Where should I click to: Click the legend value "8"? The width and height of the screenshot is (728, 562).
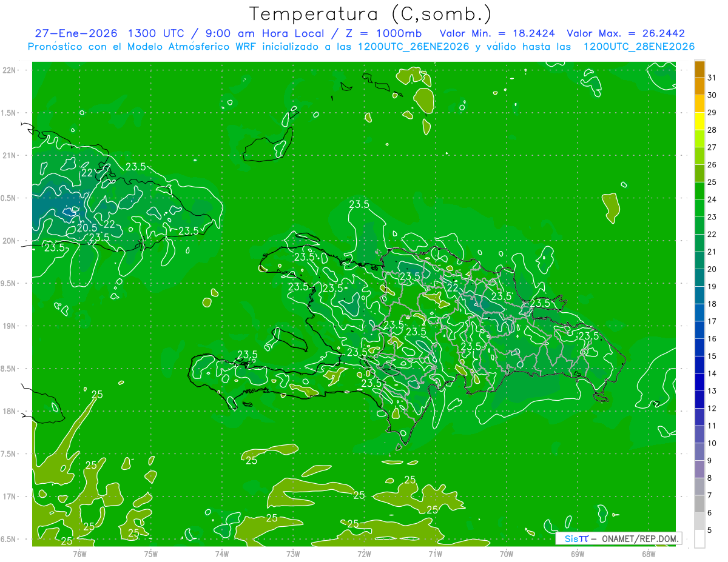click(710, 478)
